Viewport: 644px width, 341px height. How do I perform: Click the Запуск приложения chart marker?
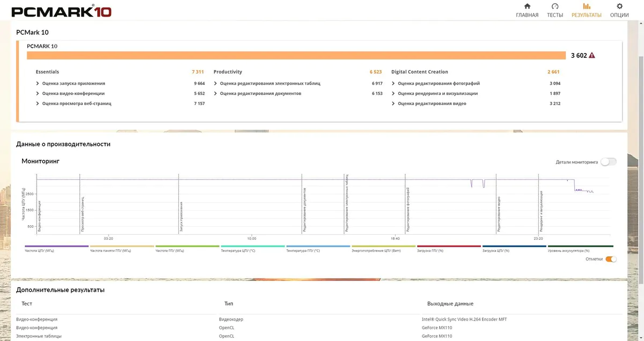pos(181,217)
